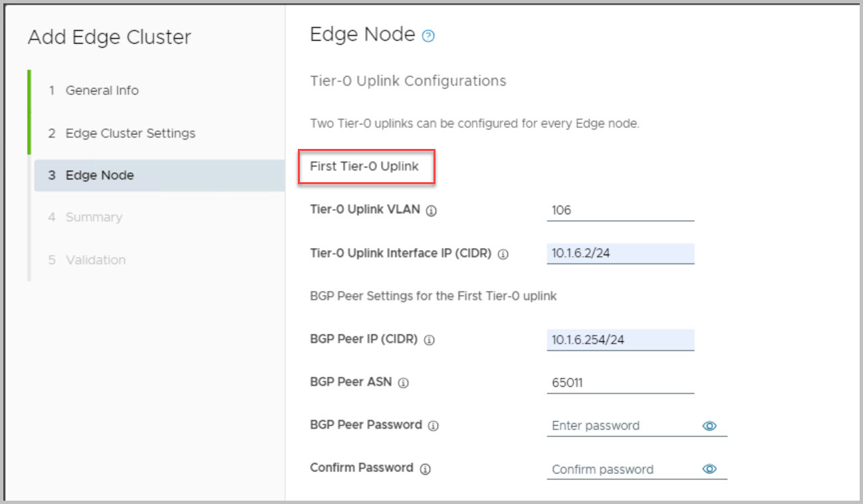Show the BGP Peer Password with eye icon
The width and height of the screenshot is (863, 504).
click(x=709, y=426)
